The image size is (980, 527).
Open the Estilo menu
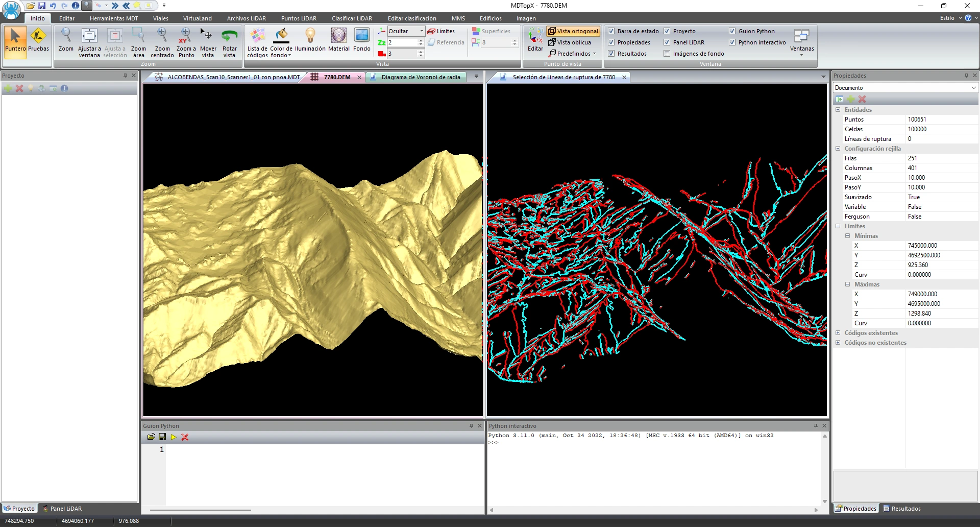click(x=950, y=18)
